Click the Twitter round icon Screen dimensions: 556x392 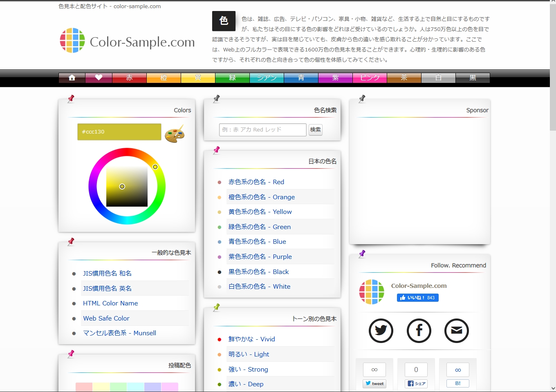(x=381, y=330)
